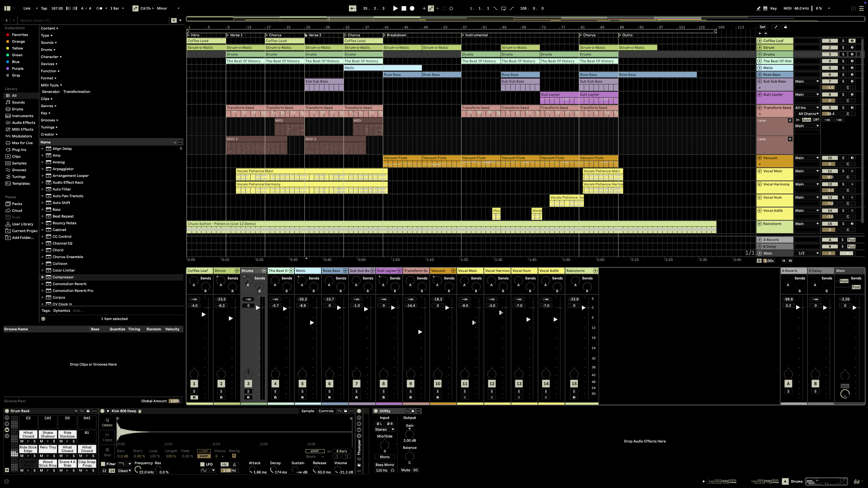This screenshot has width=868, height=488.
Task: Select the Instruments library category
Action: [x=22, y=116]
